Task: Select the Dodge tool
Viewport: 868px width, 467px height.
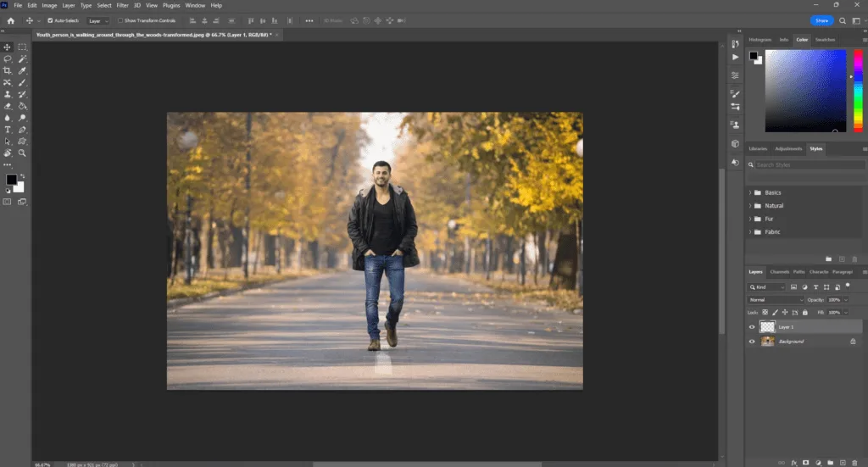Action: coord(22,118)
